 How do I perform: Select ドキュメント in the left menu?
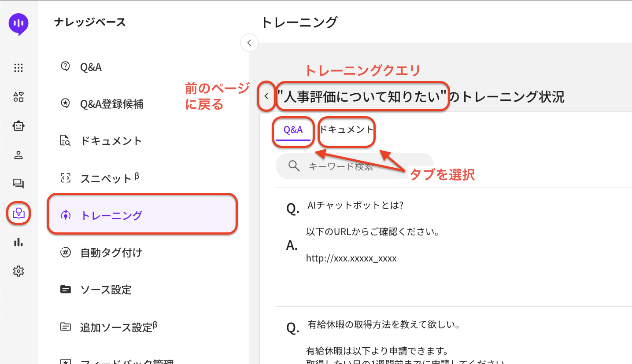click(111, 141)
